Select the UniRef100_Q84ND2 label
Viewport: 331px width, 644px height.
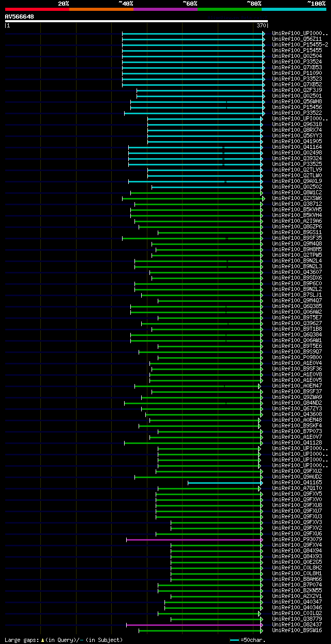coord(297,403)
